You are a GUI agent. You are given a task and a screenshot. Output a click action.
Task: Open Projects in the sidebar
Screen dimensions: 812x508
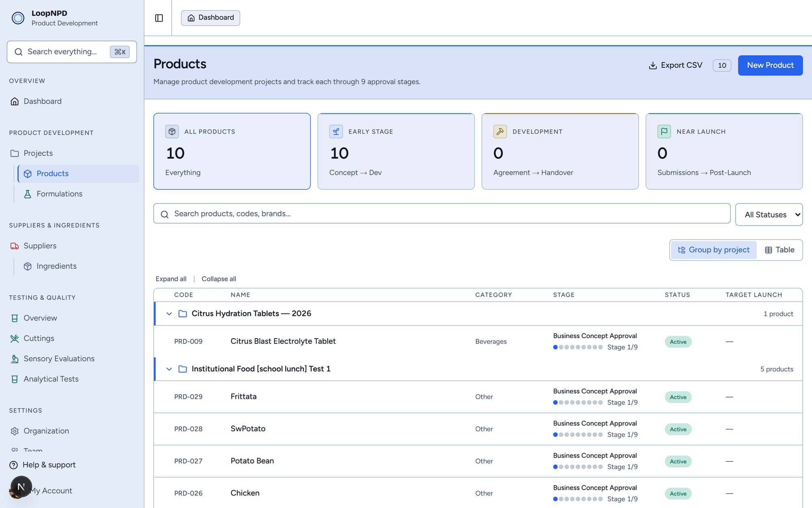coord(72,153)
